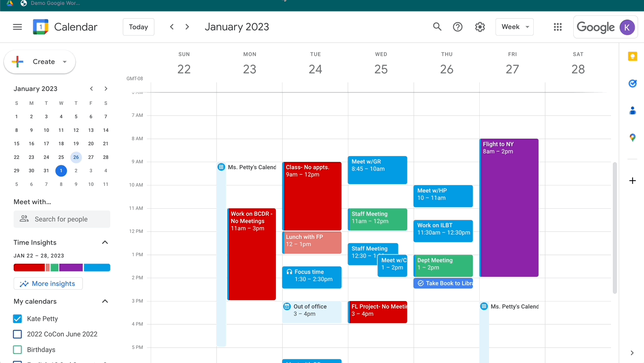This screenshot has height=363, width=644.
Task: Enable the Birthdays calendar
Action: click(x=17, y=349)
